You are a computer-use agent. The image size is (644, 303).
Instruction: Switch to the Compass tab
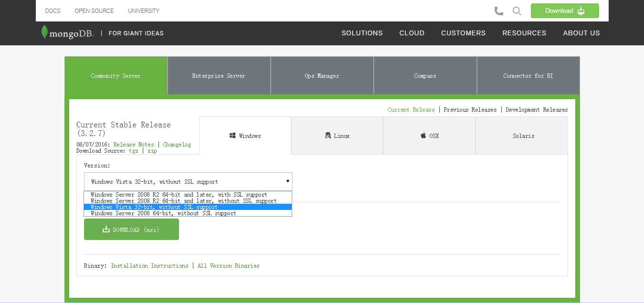click(x=425, y=76)
